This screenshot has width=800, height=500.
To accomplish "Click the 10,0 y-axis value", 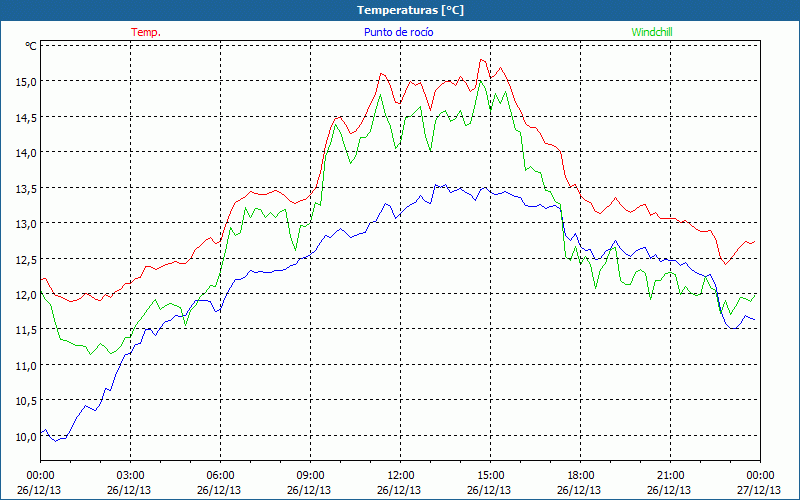I will [x=27, y=437].
